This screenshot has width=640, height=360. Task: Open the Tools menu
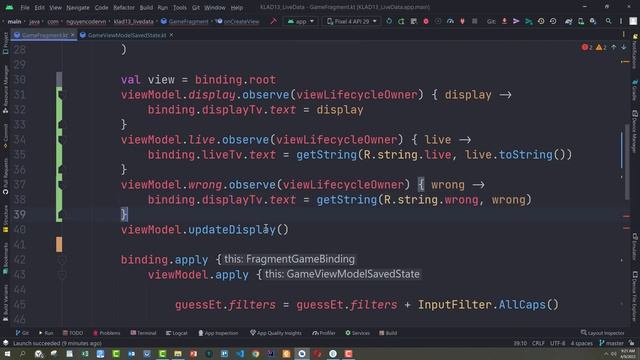coord(180,7)
